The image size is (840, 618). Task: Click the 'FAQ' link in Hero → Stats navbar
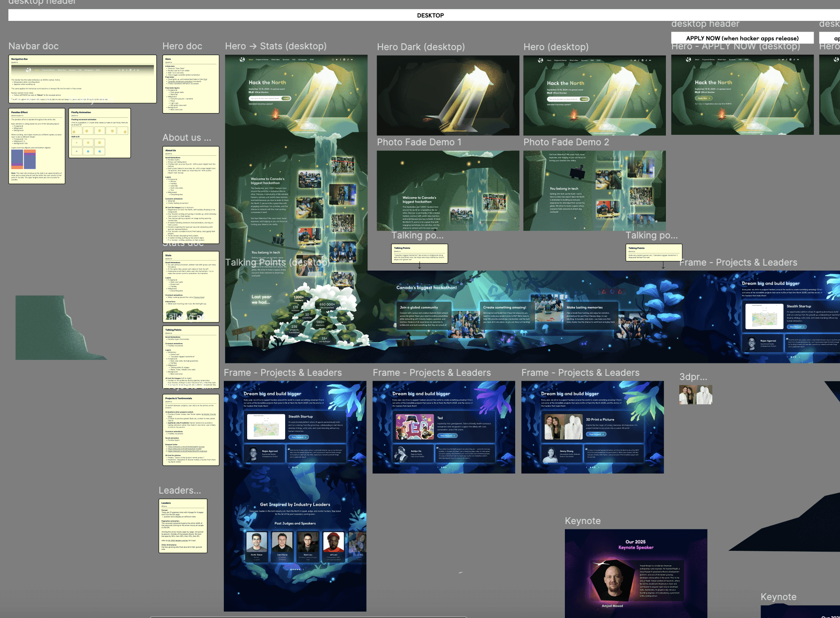tap(293, 60)
